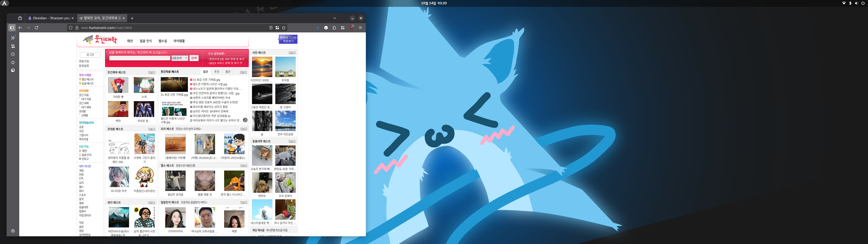This screenshot has width=868, height=244.
Task: Select the 주간 tab in 웃긴자료 베스트
Action: [217, 72]
